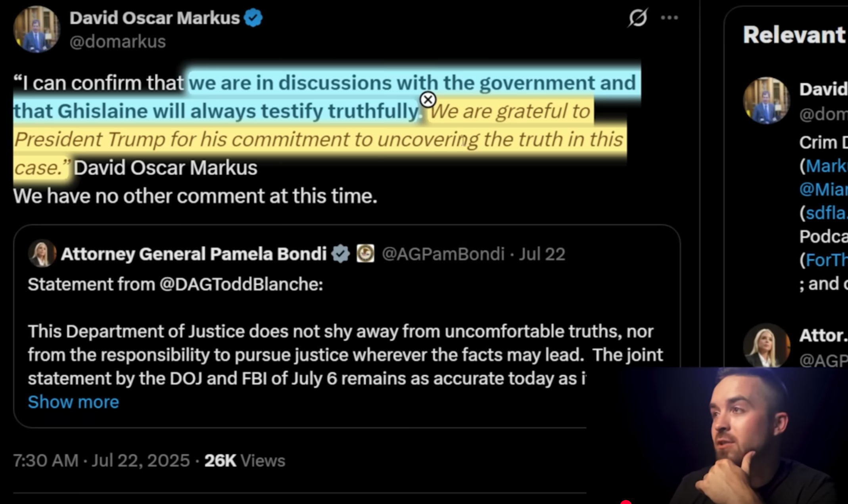Viewport: 848px width, 504px height.
Task: Click the 26K Views count
Action: pos(245,460)
